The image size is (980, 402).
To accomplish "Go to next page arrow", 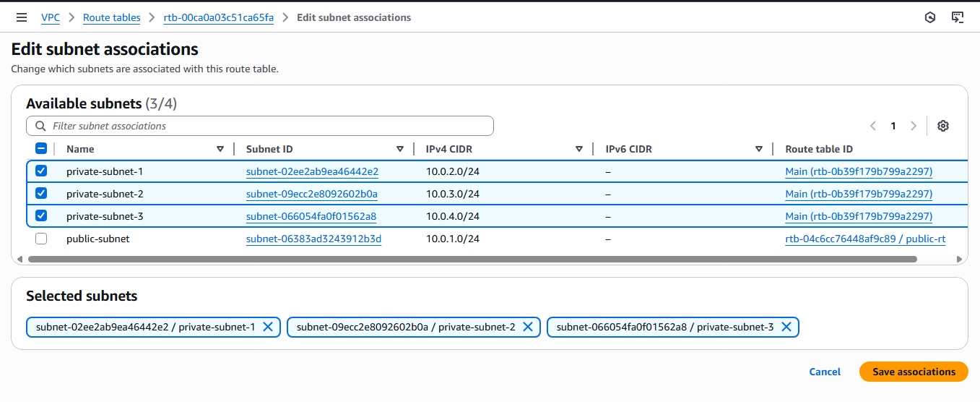I will (x=914, y=126).
